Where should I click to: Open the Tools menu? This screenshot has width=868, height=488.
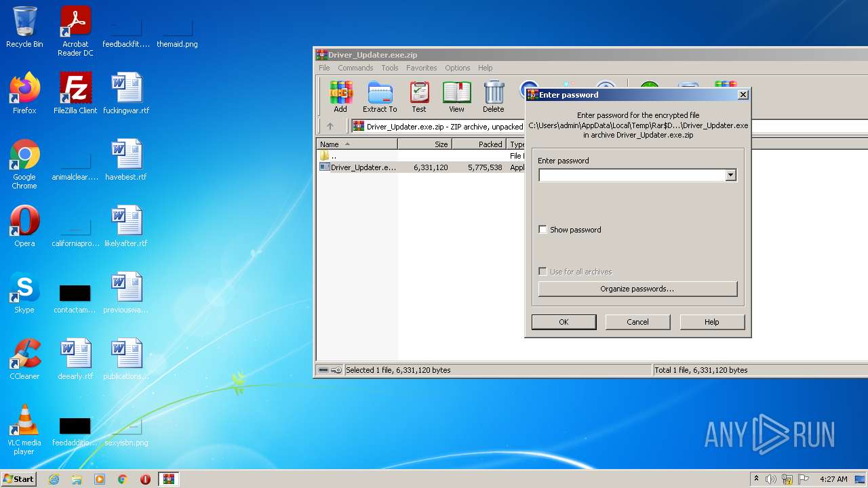[390, 68]
